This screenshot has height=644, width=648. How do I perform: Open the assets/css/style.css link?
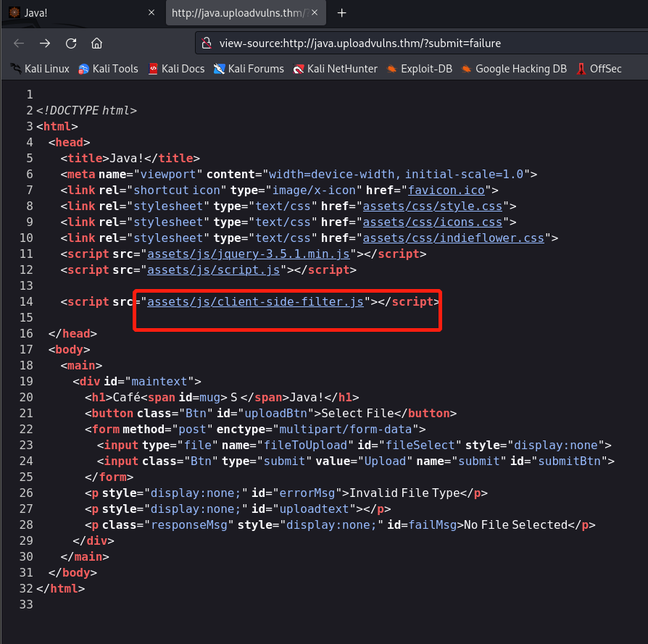tap(433, 206)
